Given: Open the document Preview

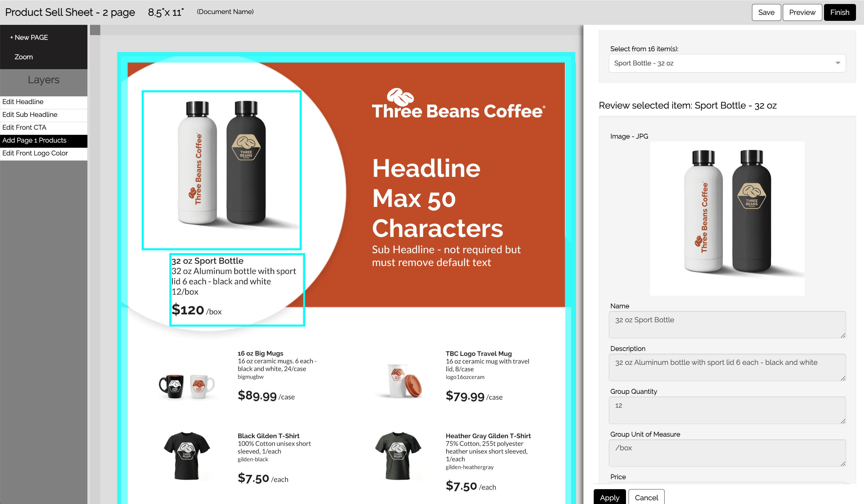Looking at the screenshot, I should tap(802, 12).
